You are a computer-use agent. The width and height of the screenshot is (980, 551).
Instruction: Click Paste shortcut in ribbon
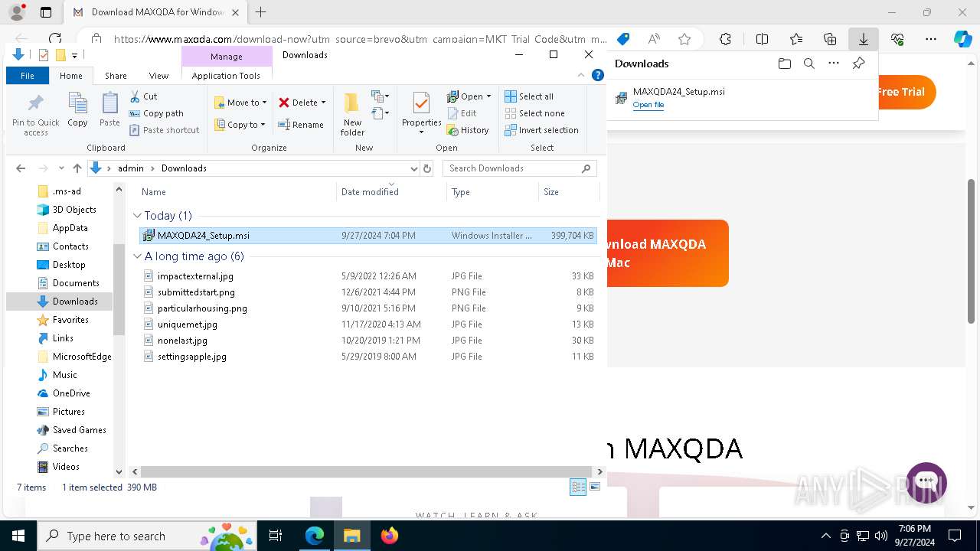pyautogui.click(x=164, y=130)
